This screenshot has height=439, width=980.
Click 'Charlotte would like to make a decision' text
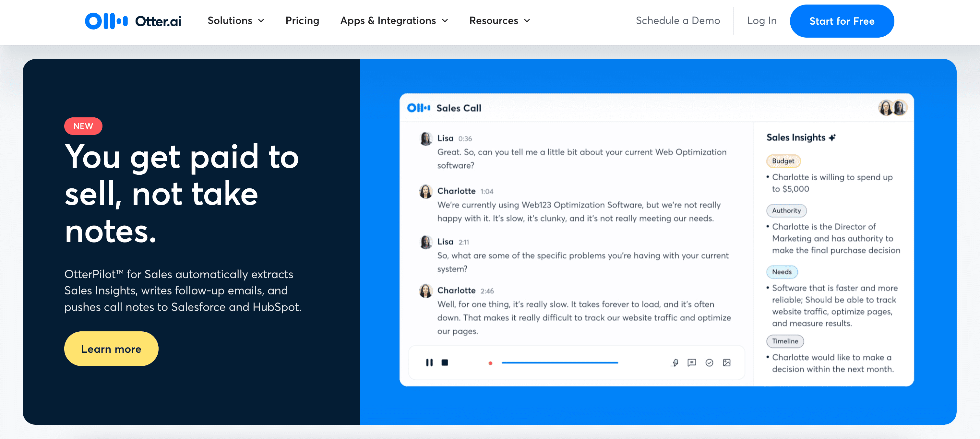(832, 363)
